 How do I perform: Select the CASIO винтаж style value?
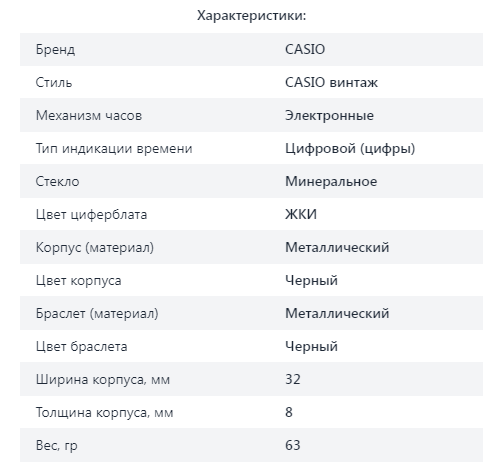(x=331, y=82)
